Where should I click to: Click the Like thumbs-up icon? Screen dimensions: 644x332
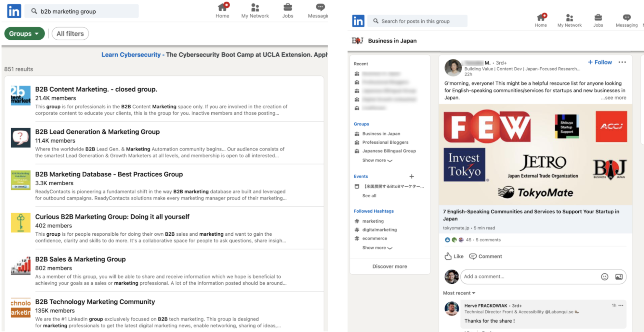pyautogui.click(x=448, y=256)
